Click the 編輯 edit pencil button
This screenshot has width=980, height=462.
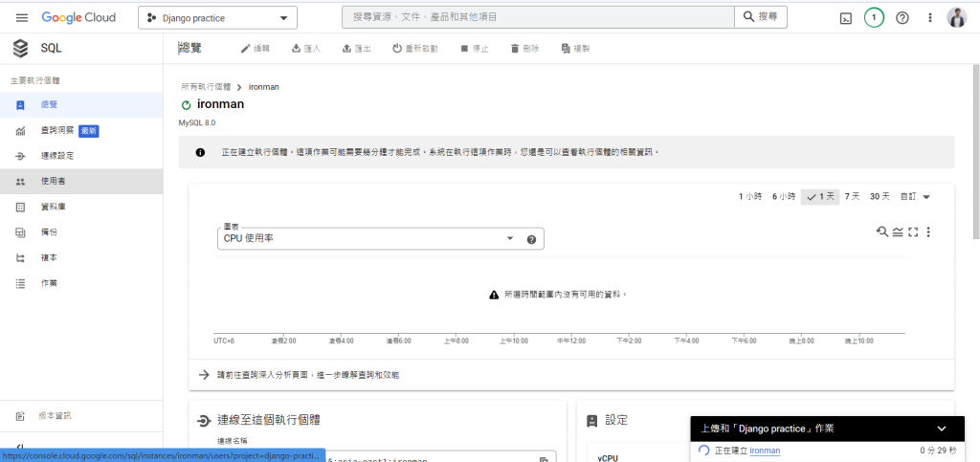point(255,49)
